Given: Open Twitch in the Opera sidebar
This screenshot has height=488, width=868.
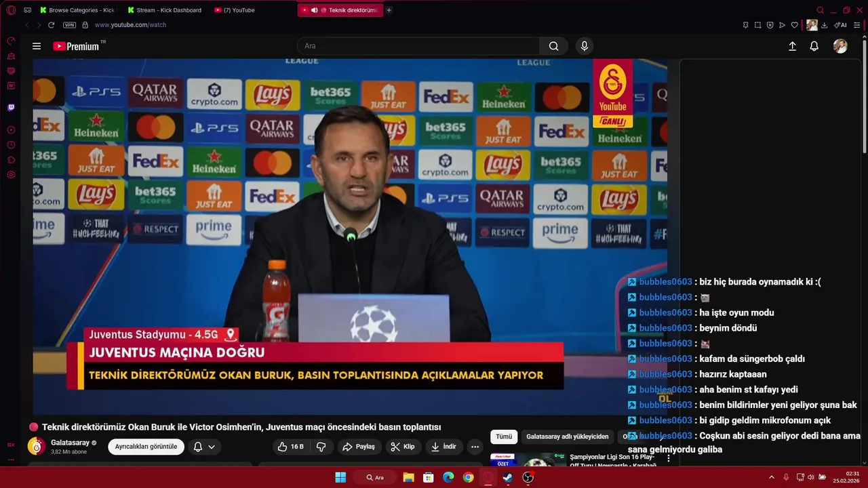Looking at the screenshot, I should [x=11, y=107].
